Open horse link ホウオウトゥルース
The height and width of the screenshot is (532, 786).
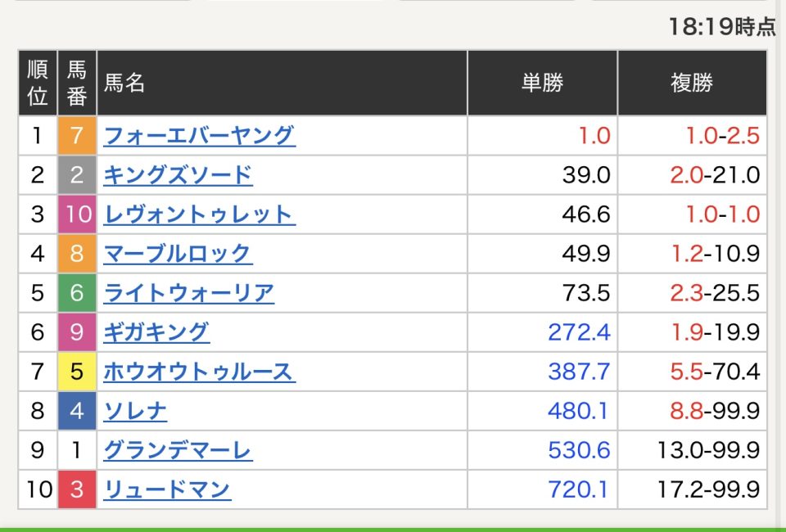pyautogui.click(x=199, y=372)
